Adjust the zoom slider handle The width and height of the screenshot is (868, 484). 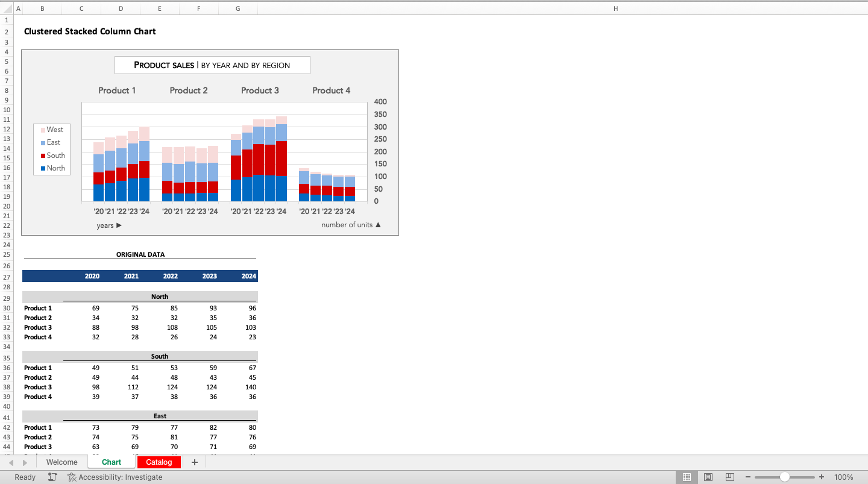784,477
